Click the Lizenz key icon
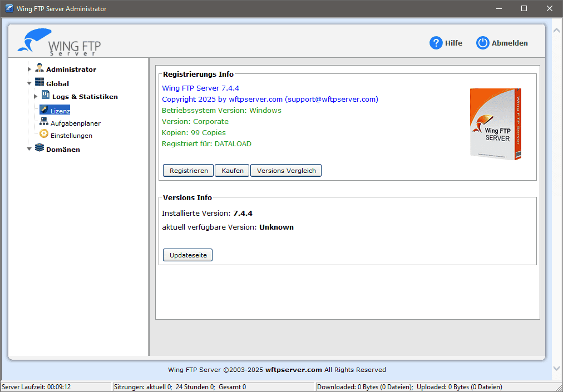 [x=45, y=110]
